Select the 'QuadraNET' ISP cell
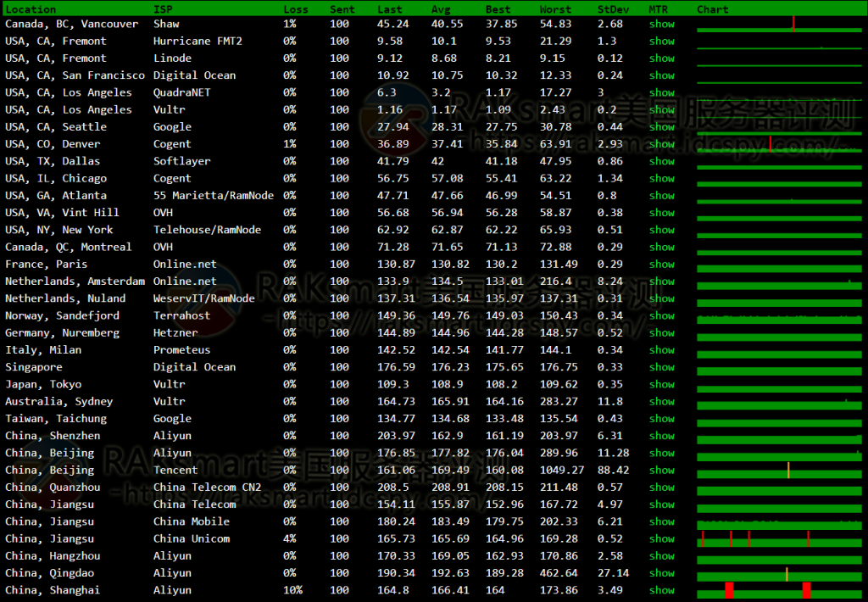 pyautogui.click(x=181, y=92)
